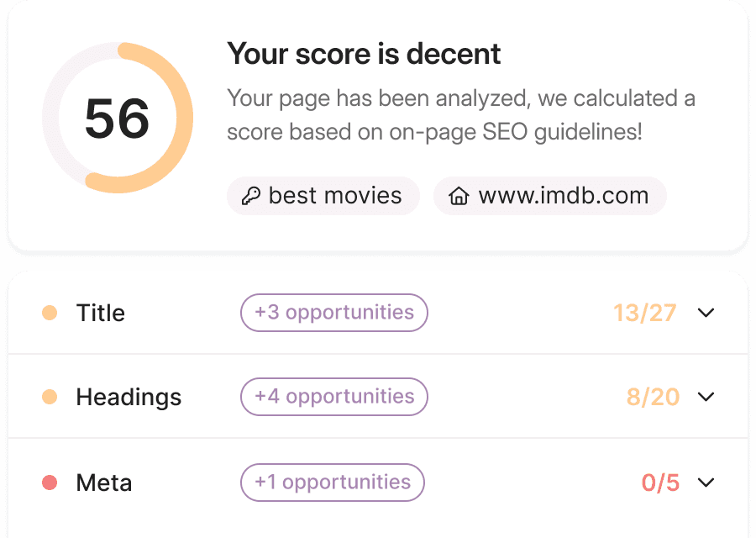Click the Title row label
756x538 pixels.
(x=100, y=313)
